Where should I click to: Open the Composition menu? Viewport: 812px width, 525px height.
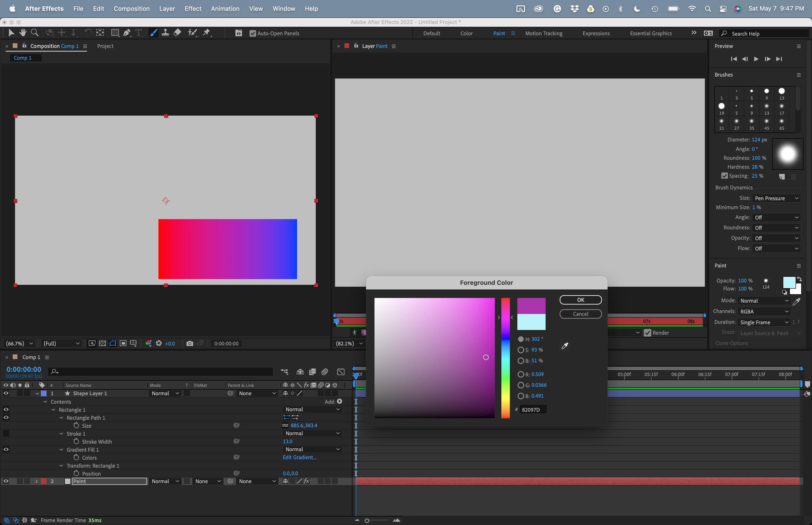click(132, 8)
